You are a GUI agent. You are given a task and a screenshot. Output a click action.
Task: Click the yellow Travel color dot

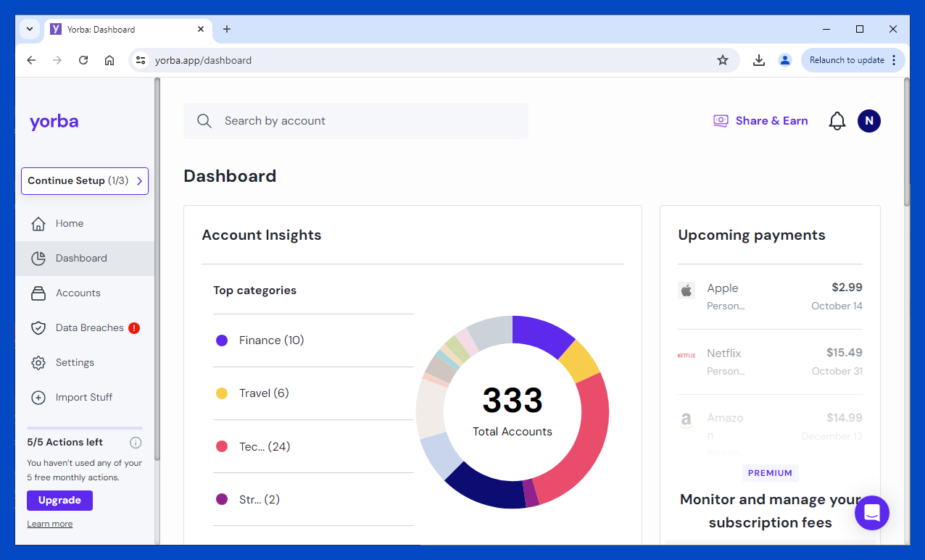coord(222,393)
